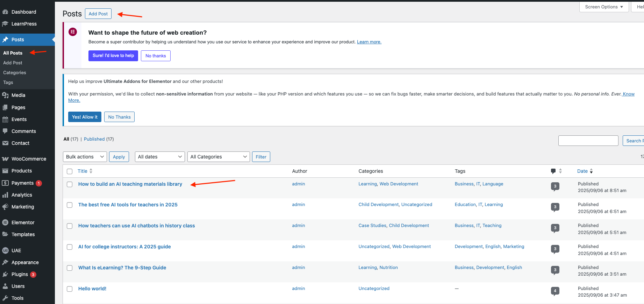Click the Dashboard gauge icon in sidebar
The height and width of the screenshot is (304, 644).
pyautogui.click(x=5, y=12)
